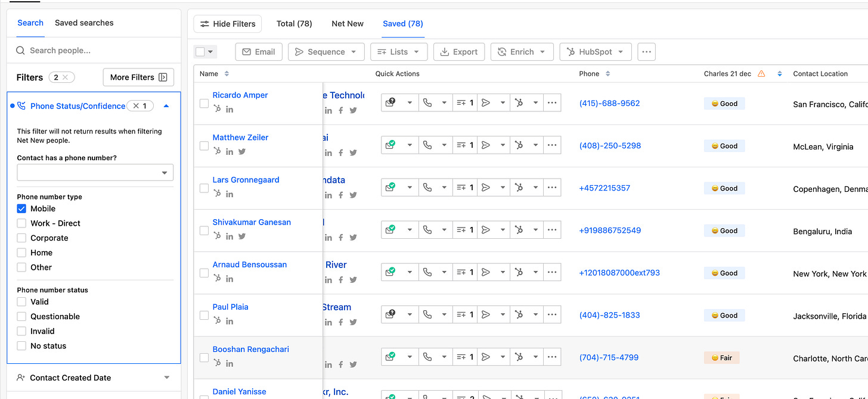Open more actions ellipsis in Paul Plaia row
The image size is (868, 399).
pos(552,314)
